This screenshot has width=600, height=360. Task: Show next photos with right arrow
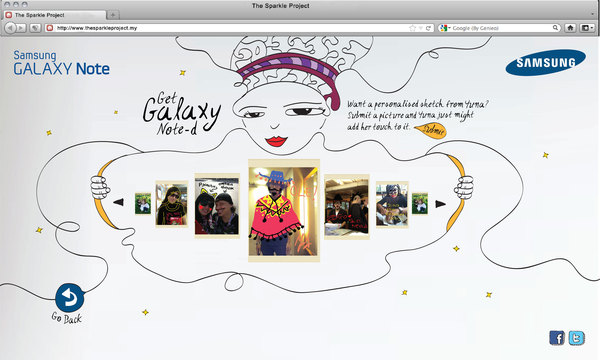tap(440, 204)
